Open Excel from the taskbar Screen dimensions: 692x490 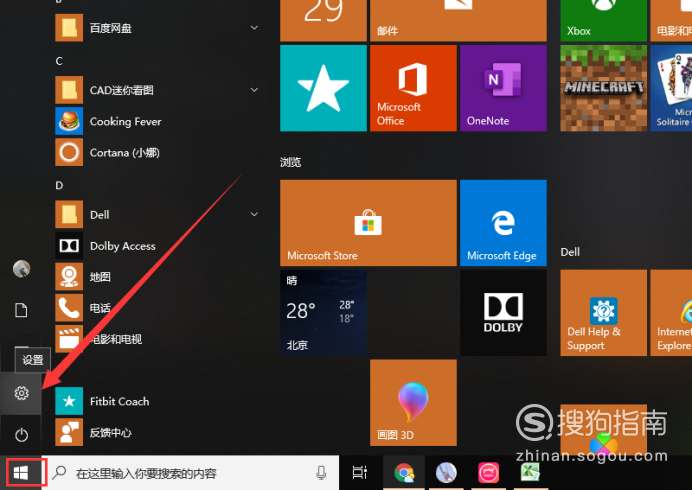coord(530,473)
